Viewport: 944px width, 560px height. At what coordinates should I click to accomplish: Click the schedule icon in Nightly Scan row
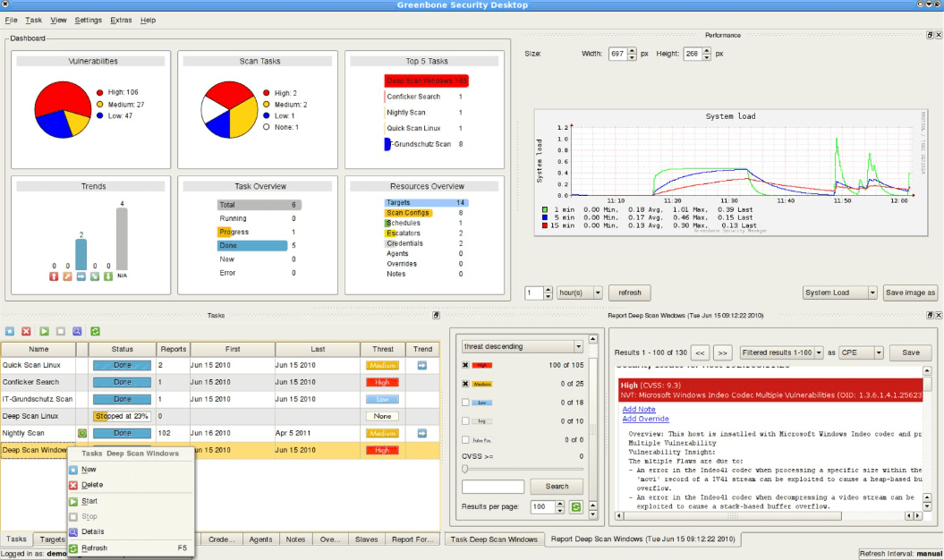coord(82,433)
